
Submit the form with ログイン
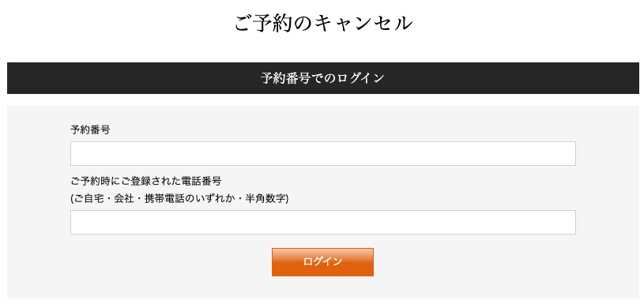point(322,261)
